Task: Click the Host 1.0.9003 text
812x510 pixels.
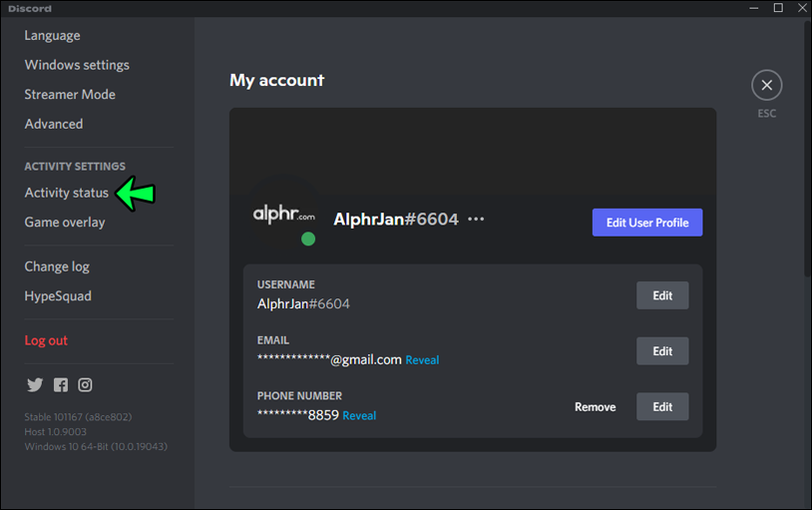Action: 56,432
